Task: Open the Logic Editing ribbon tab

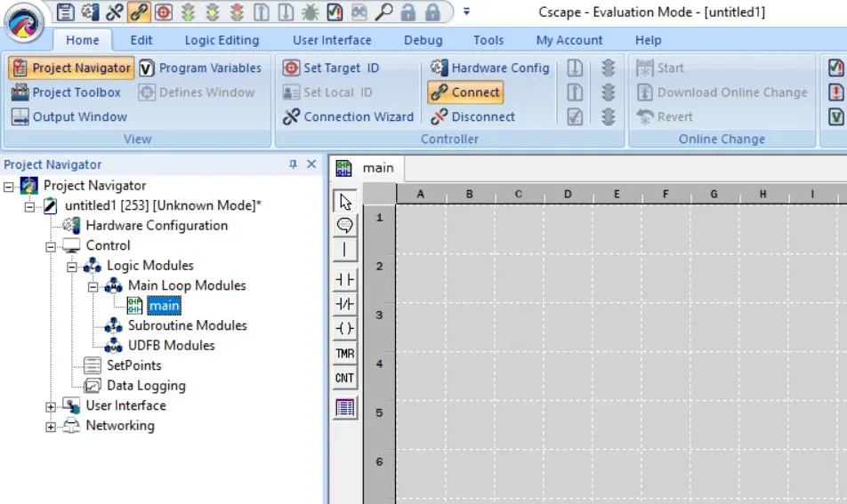Action: pyautogui.click(x=222, y=40)
